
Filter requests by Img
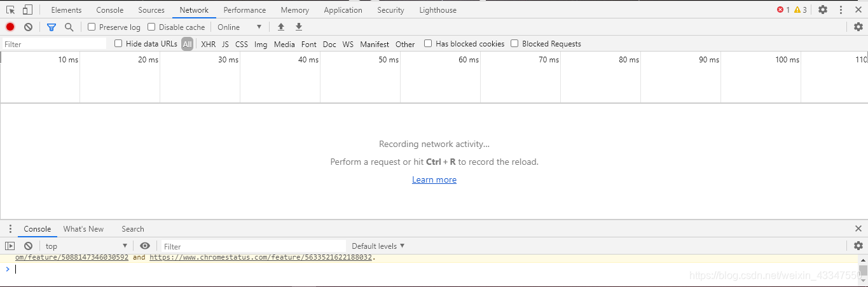[x=261, y=44]
